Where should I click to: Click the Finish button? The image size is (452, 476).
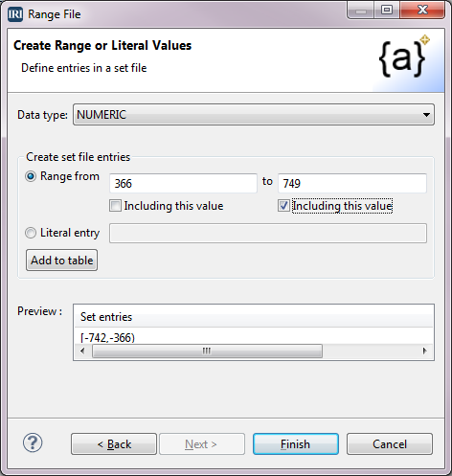pyautogui.click(x=296, y=444)
